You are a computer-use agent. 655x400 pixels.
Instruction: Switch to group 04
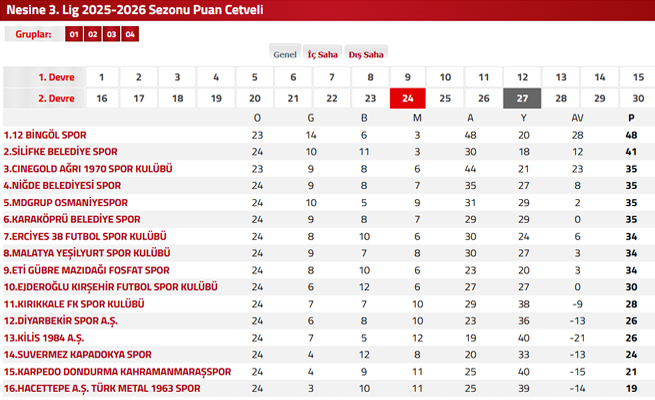coord(131,34)
